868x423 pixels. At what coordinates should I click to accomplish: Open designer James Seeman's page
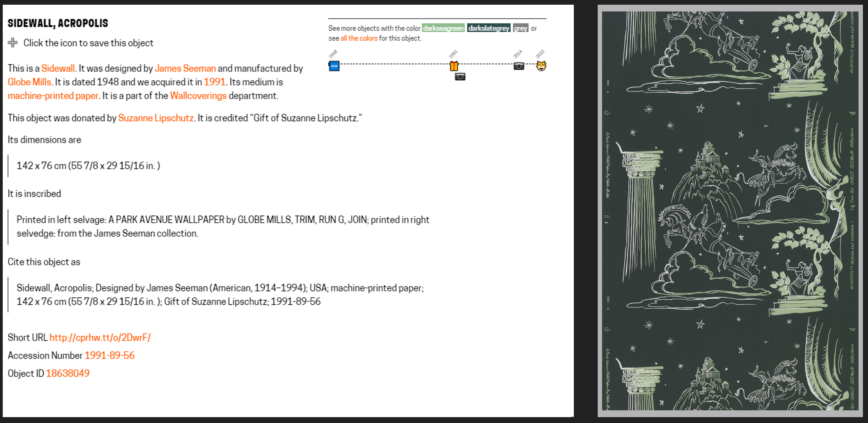185,68
